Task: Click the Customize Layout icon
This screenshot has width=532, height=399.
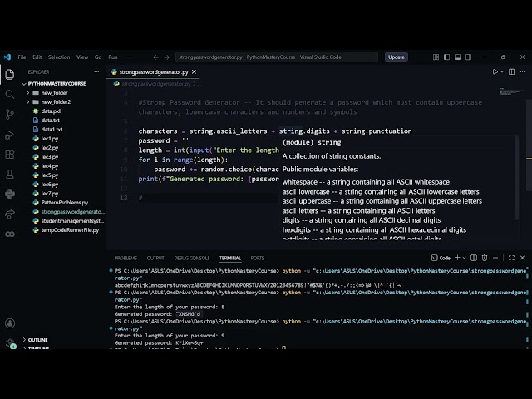Action: pos(436,57)
